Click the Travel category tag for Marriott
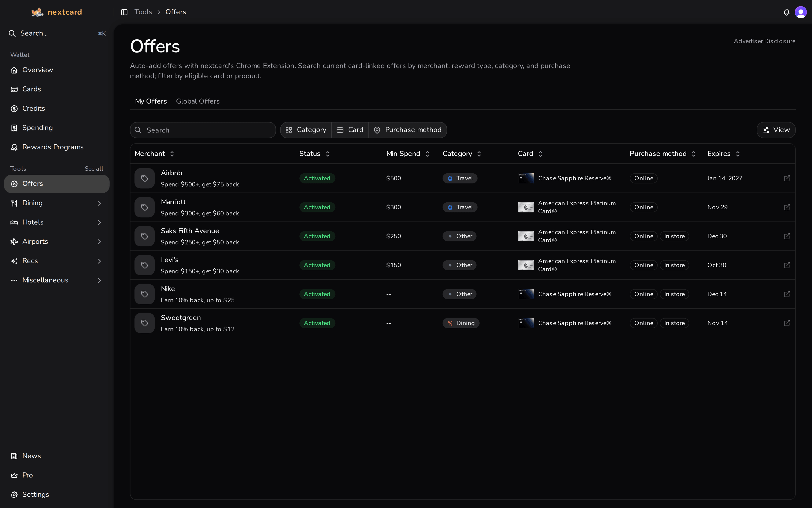 tap(460, 207)
